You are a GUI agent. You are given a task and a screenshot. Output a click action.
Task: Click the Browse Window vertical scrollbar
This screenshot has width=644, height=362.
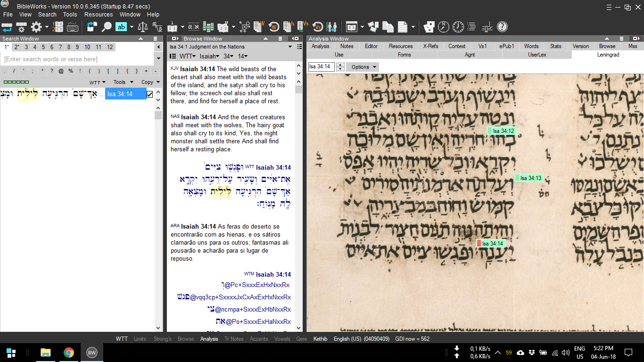298,196
